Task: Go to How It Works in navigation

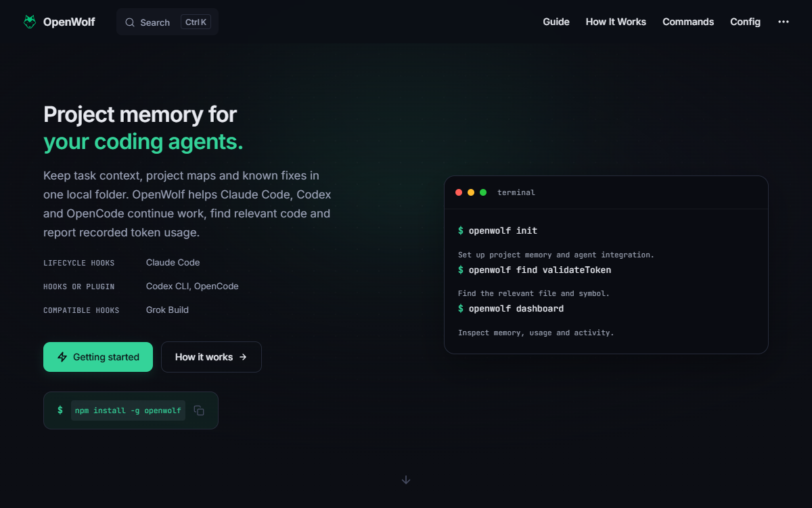Action: coord(616,22)
